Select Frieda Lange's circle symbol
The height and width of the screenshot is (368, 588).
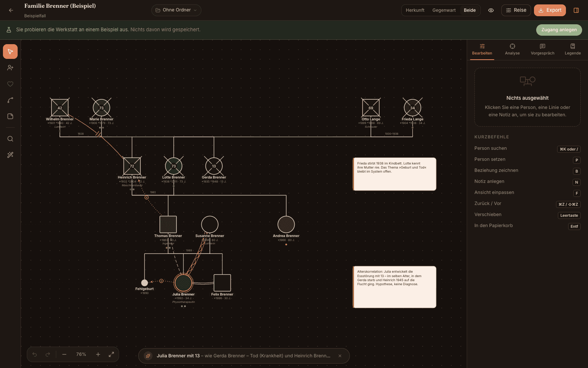coord(412,107)
